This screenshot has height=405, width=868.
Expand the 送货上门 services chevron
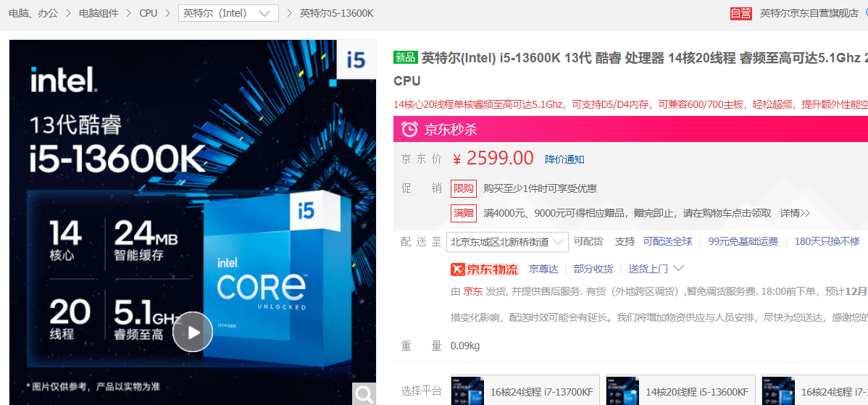678,269
